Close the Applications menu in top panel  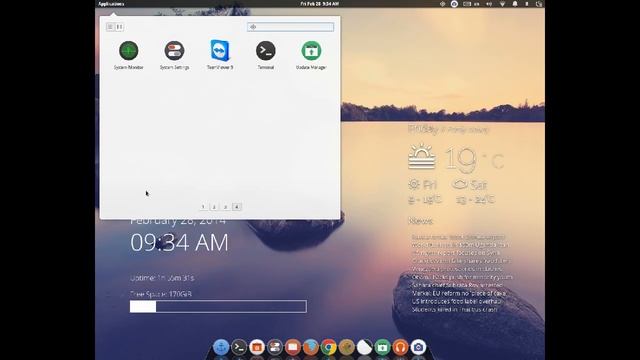[x=111, y=4]
